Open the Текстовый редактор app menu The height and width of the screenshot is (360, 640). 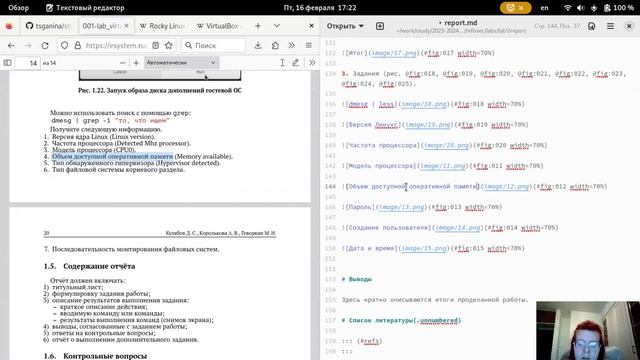tap(85, 7)
